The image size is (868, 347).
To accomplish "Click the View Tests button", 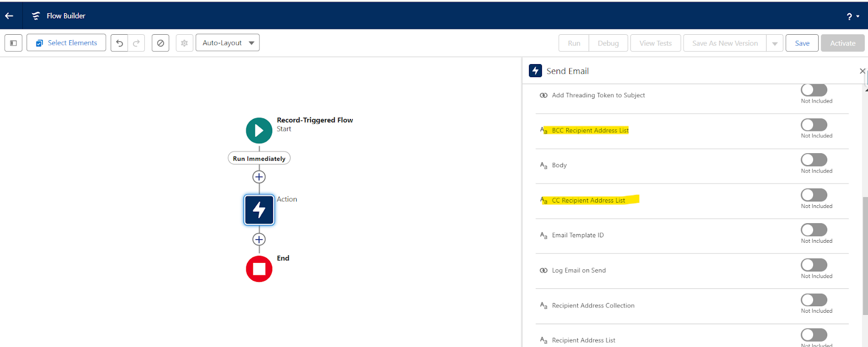I will pos(655,43).
